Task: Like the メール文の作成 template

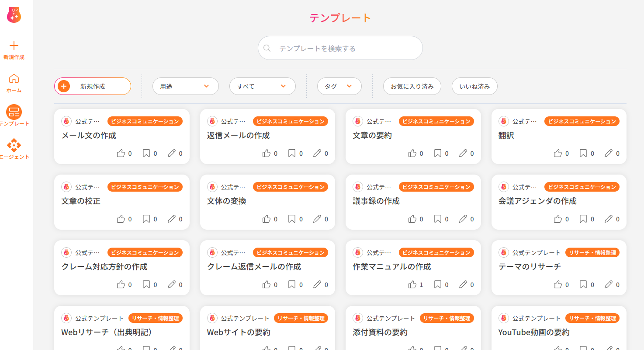Action: pos(121,153)
